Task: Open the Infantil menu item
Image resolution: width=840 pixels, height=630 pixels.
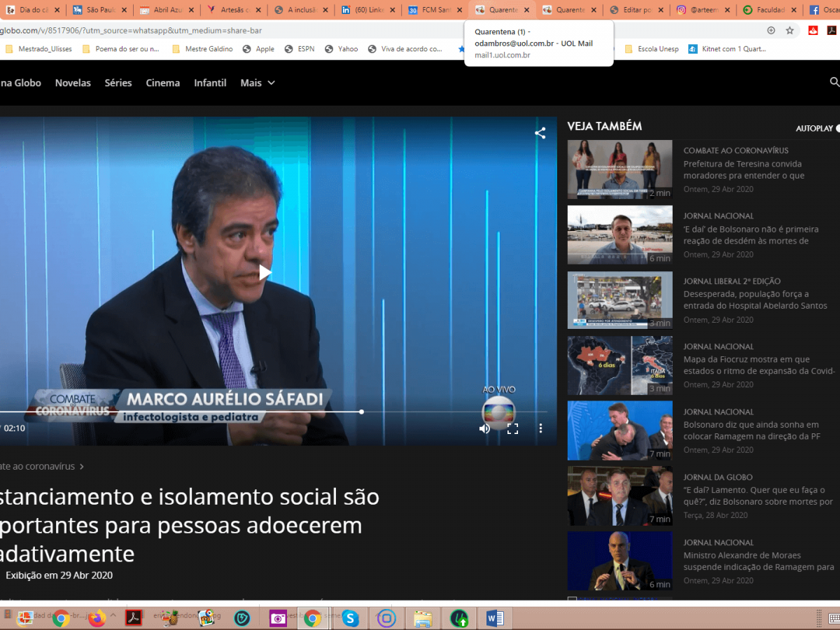Action: [x=210, y=83]
